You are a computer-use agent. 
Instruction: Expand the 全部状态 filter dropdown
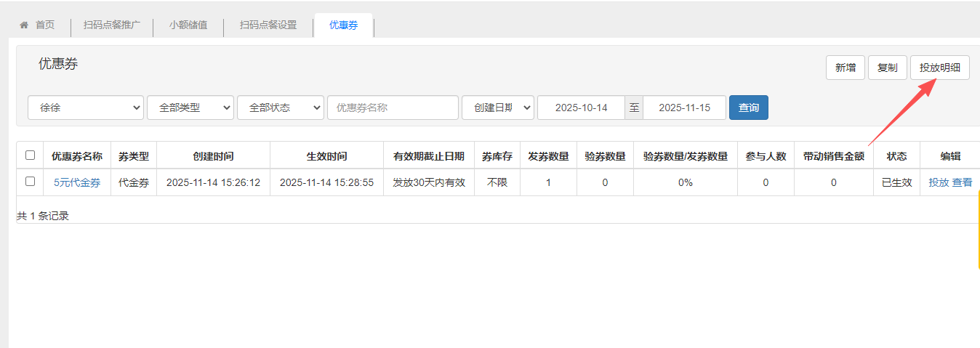280,108
